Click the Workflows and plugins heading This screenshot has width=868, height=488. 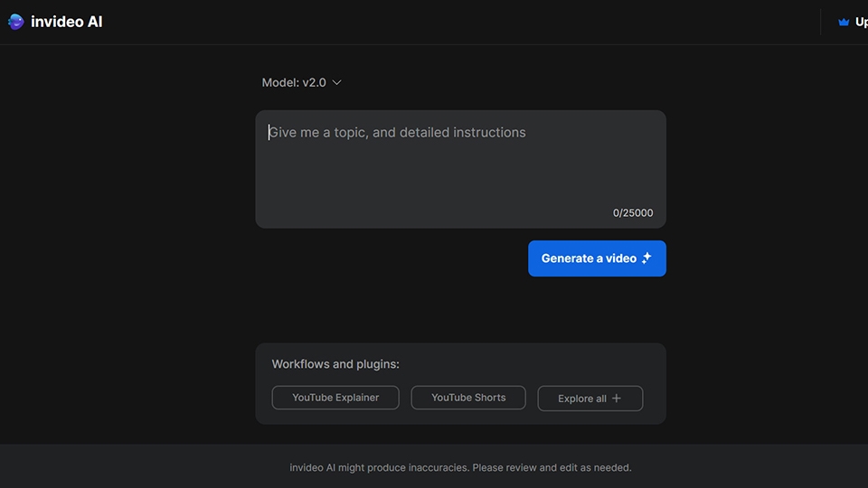(335, 364)
